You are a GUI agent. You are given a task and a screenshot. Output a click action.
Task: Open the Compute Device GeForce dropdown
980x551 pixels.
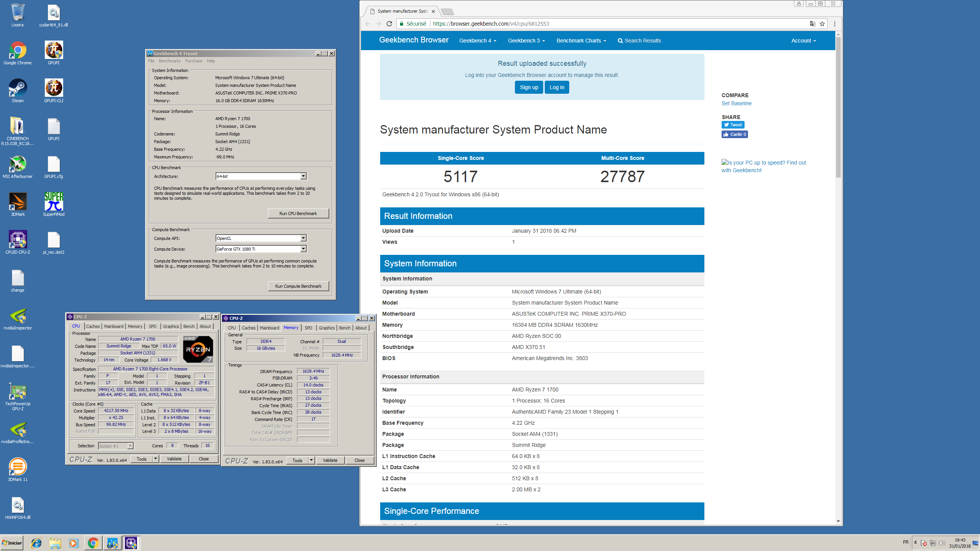coord(303,249)
